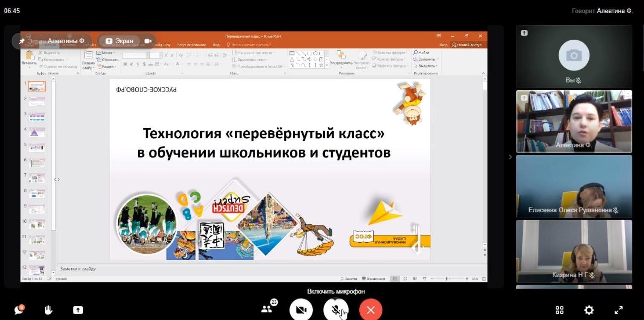Leave the call with the red button
This screenshot has height=320, width=644.
click(x=370, y=310)
